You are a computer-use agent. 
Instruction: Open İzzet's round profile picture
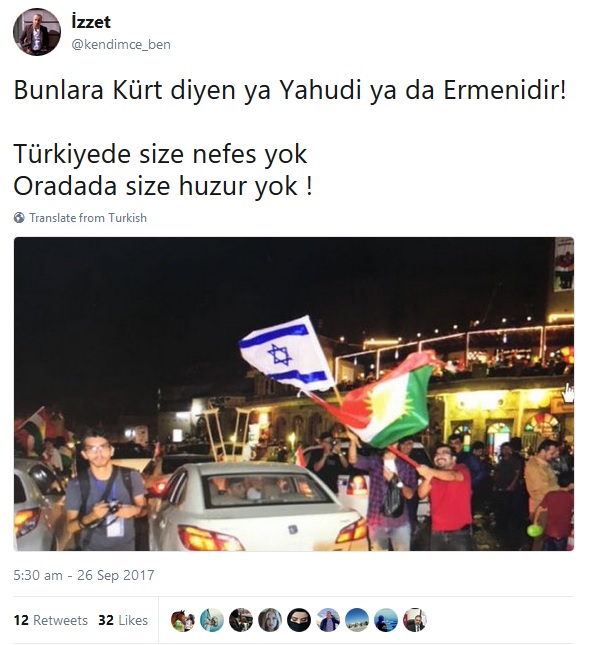(x=37, y=32)
